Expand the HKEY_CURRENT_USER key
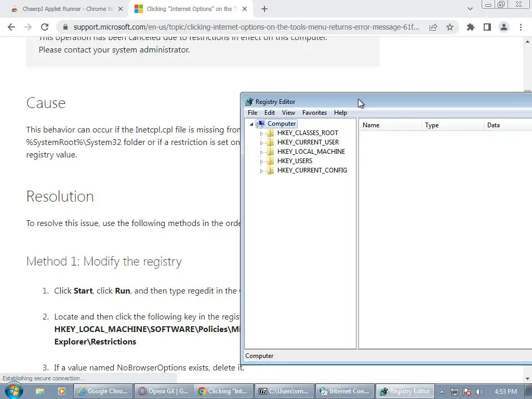 tap(261, 143)
